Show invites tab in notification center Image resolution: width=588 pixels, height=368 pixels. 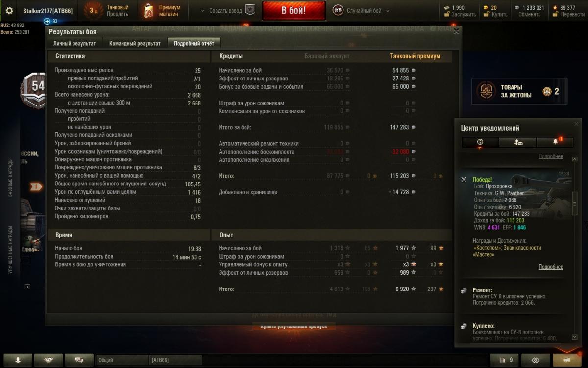[x=518, y=142]
